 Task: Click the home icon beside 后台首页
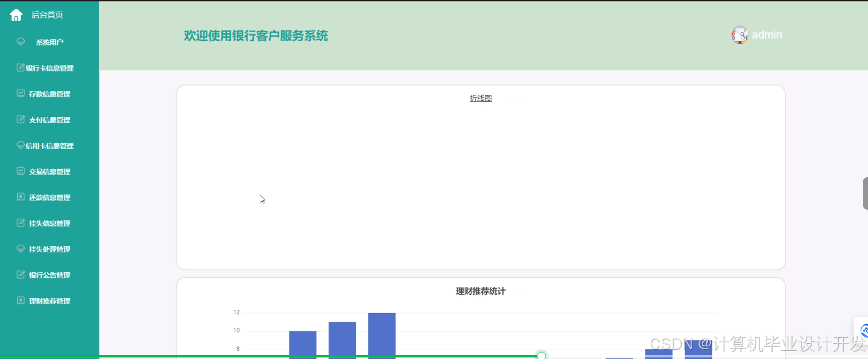tap(16, 15)
